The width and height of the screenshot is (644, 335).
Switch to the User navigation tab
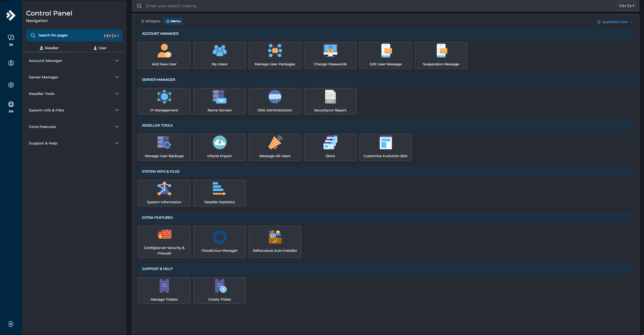[100, 48]
